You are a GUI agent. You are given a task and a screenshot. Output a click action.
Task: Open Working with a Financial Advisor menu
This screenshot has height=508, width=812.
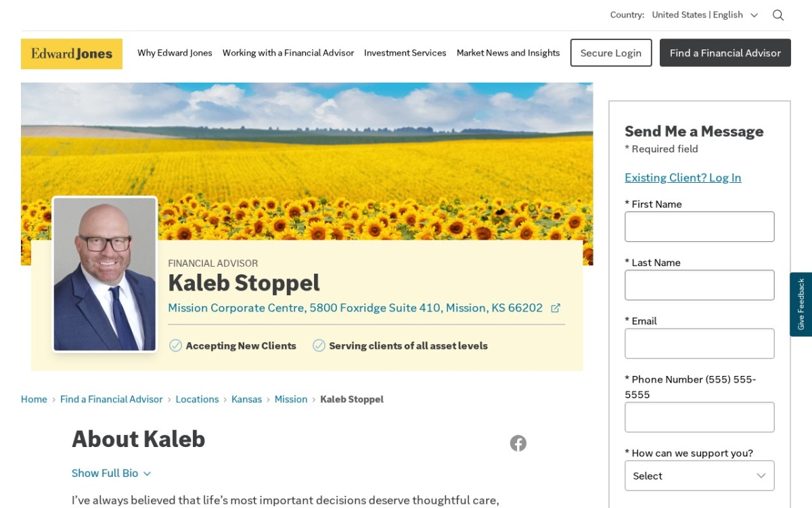pos(288,53)
